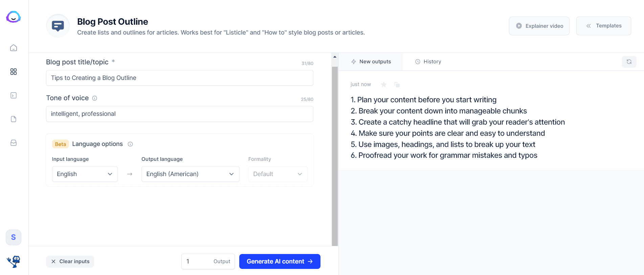Open the inbox tray icon in sidebar
The height and width of the screenshot is (275, 644).
pyautogui.click(x=14, y=143)
